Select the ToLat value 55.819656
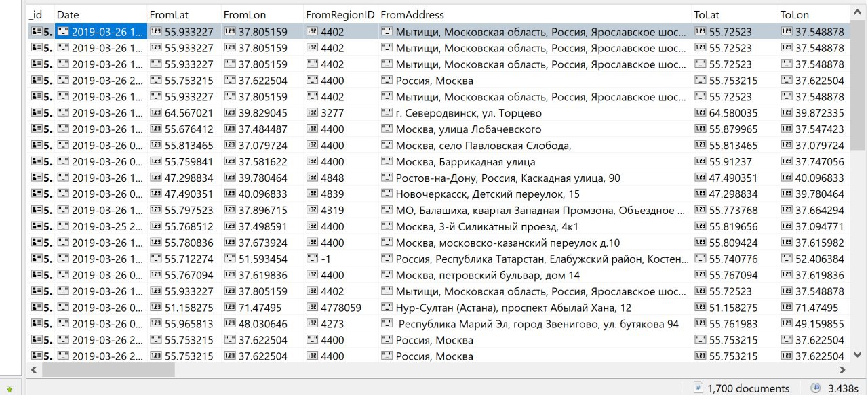The height and width of the screenshot is (395, 868). 733,227
